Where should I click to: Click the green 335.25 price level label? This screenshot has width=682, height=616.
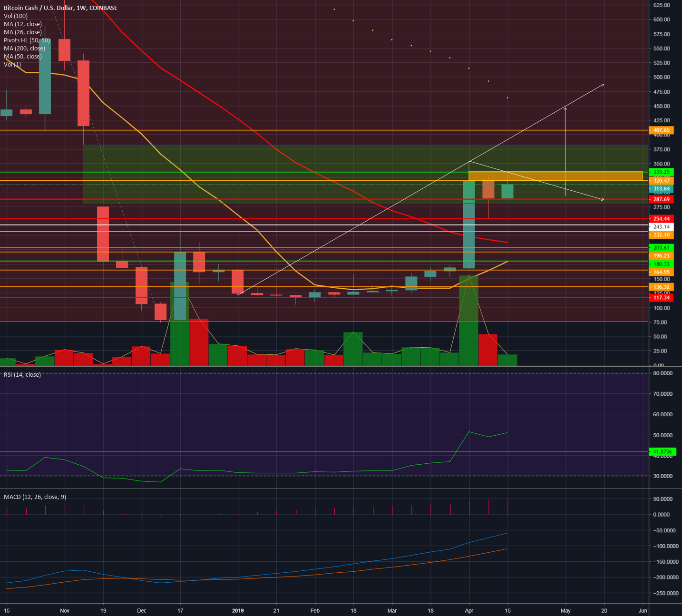click(x=662, y=172)
